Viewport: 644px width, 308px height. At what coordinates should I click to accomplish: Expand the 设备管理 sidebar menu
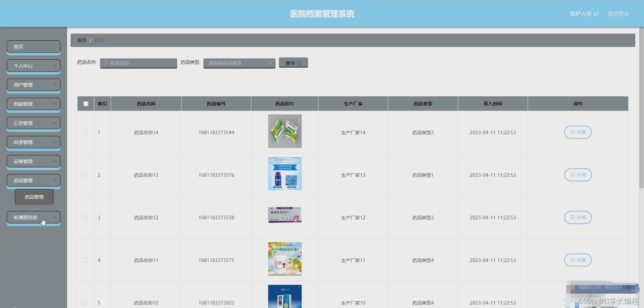pyautogui.click(x=33, y=161)
